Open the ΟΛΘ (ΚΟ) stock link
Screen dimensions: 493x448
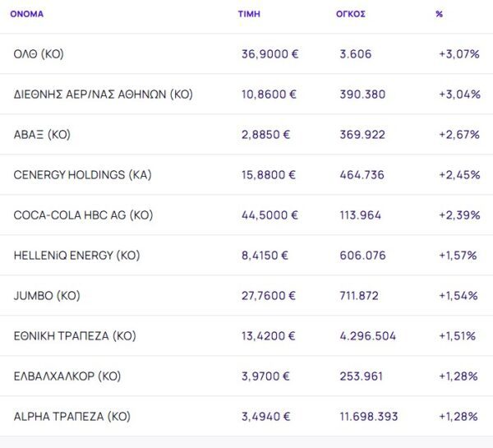[39, 54]
